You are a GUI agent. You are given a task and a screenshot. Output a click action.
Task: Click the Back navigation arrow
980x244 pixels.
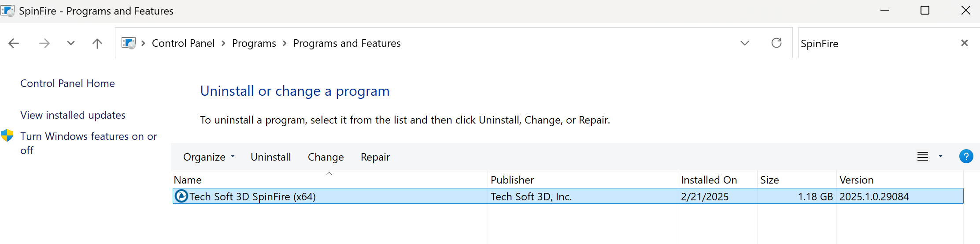[14, 43]
